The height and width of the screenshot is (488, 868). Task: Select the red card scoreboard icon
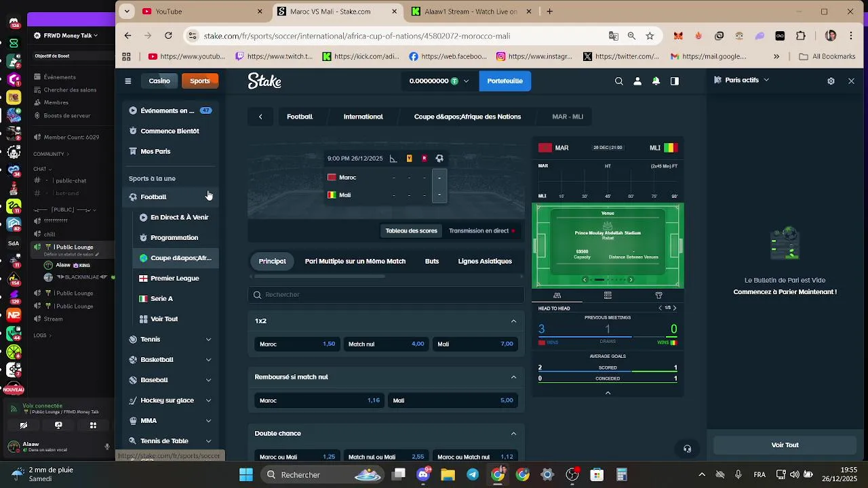click(x=425, y=159)
